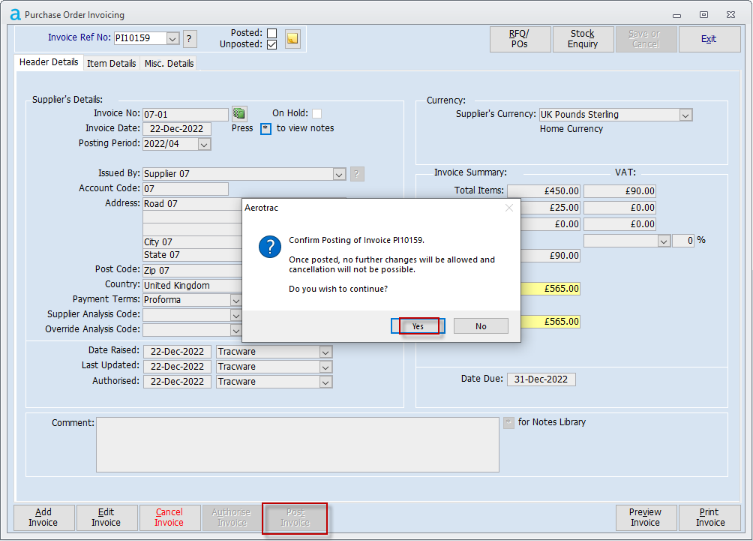
Task: Open the Misc. Details tab
Action: click(169, 63)
